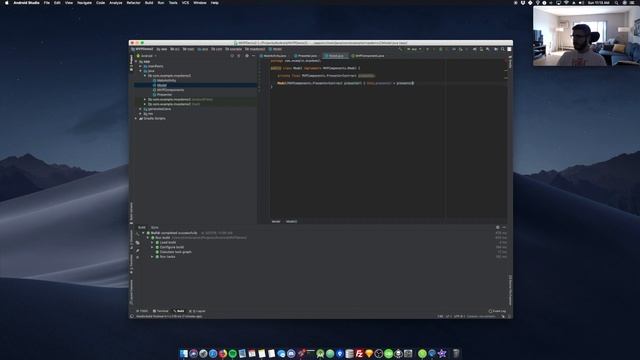
Task: Open the app run configuration dropdown
Action: [413, 49]
